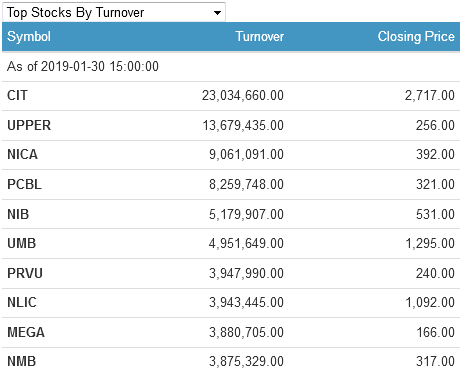Click the NLIC stock symbol
461x373 pixels.
click(22, 302)
